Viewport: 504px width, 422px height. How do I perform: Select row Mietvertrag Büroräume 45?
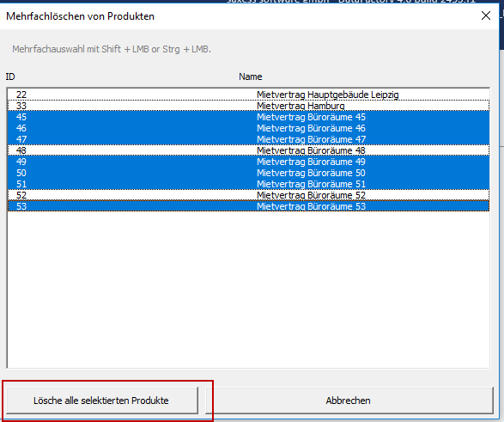coord(248,117)
